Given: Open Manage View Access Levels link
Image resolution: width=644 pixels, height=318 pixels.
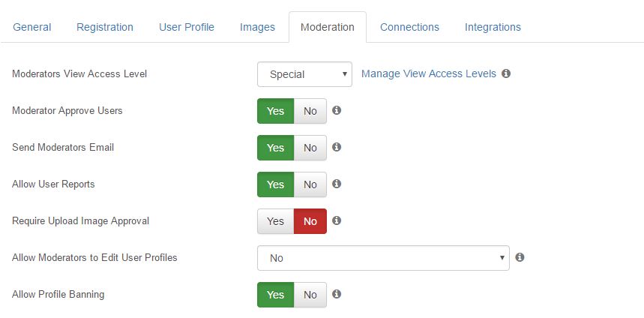Looking at the screenshot, I should (x=429, y=74).
